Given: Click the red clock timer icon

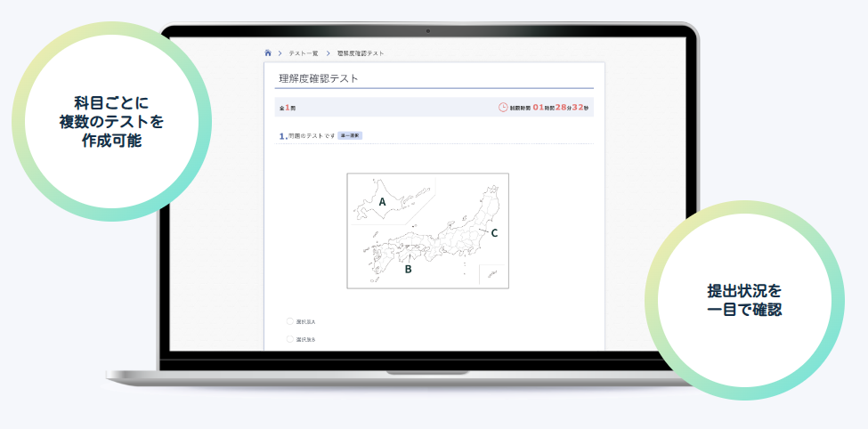Looking at the screenshot, I should tap(503, 107).
